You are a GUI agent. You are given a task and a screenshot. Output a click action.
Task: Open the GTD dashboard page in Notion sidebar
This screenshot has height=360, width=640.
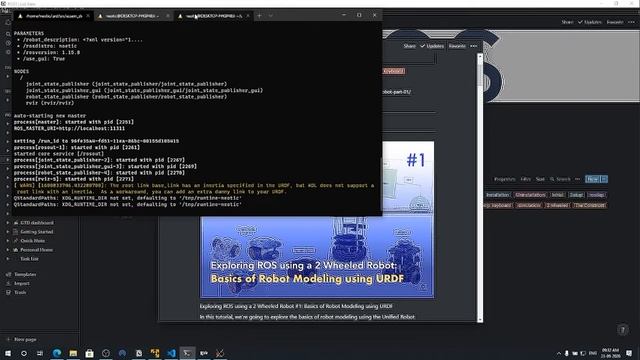pyautogui.click(x=37, y=223)
